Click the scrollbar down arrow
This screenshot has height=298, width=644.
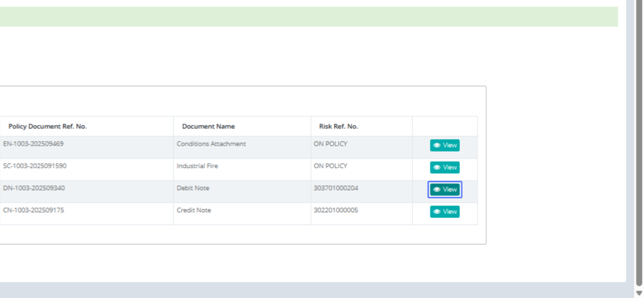tap(639, 293)
